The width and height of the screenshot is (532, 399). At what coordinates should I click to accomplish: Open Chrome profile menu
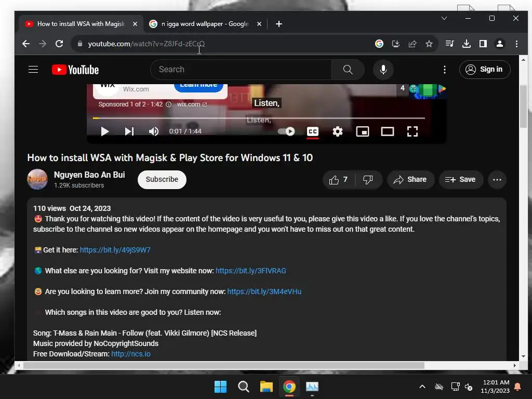(500, 44)
